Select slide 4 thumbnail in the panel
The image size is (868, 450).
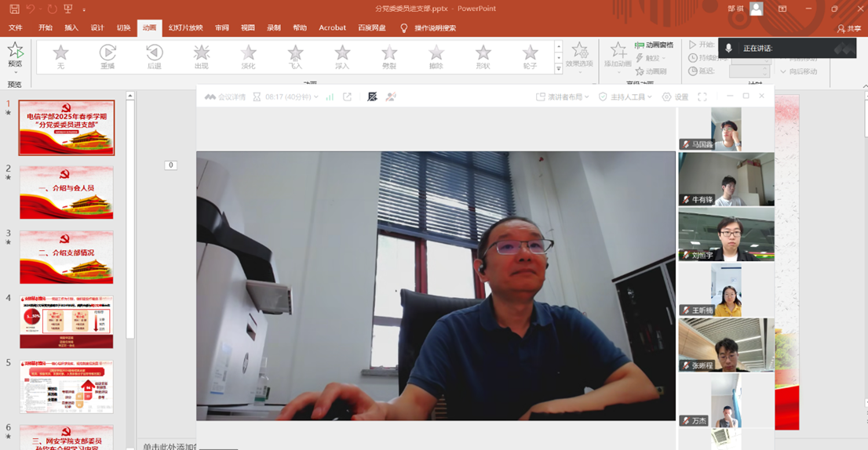pyautogui.click(x=67, y=321)
